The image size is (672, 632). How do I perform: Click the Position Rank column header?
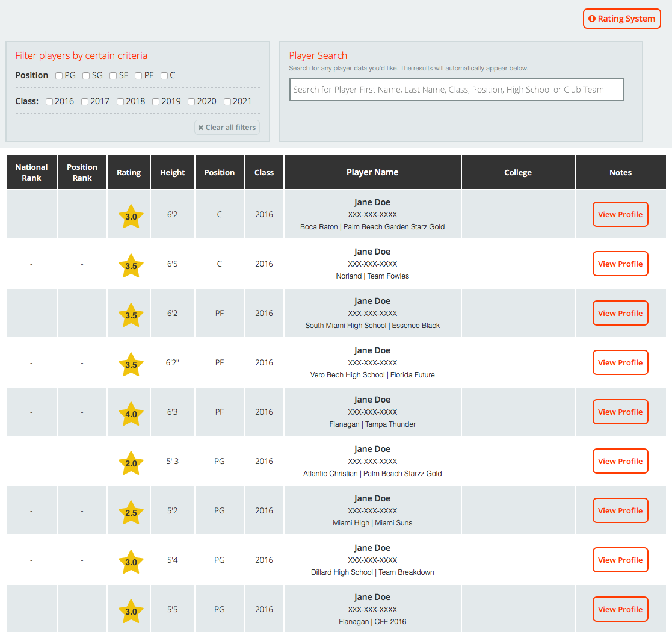[x=82, y=172]
